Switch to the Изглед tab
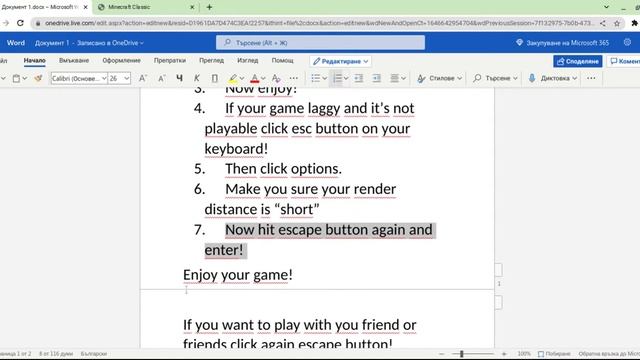This screenshot has height=360, width=640. coord(248,60)
